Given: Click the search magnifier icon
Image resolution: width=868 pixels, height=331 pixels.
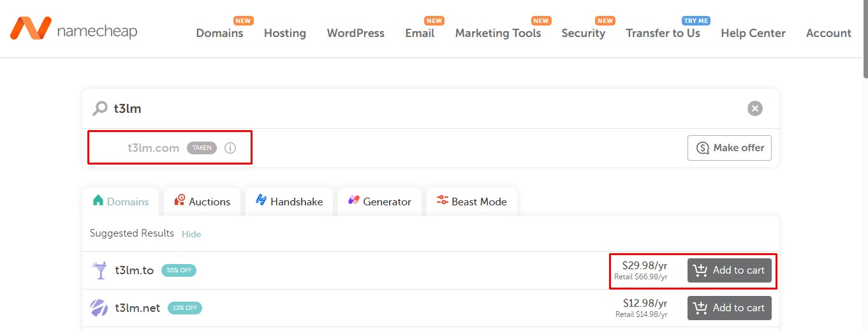Looking at the screenshot, I should coord(99,108).
